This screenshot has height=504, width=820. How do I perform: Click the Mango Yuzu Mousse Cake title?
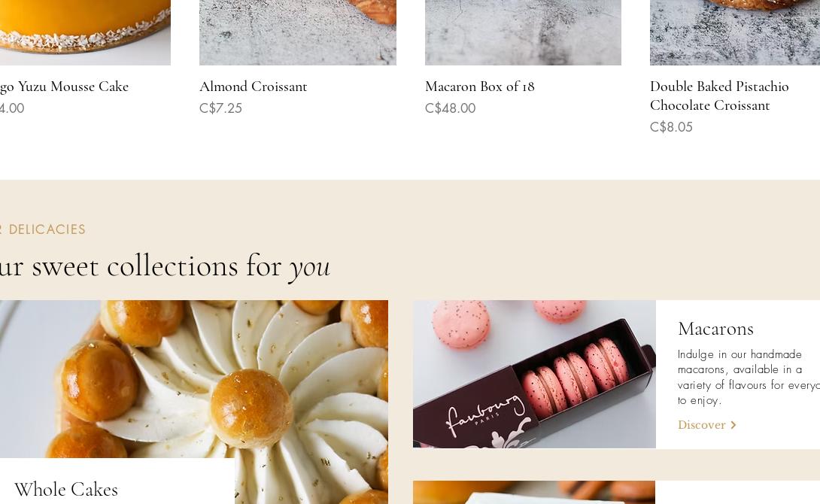tap(65, 87)
